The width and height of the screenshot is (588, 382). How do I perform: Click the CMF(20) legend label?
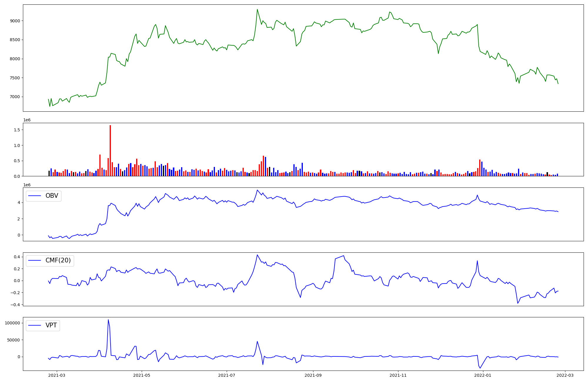point(58,260)
